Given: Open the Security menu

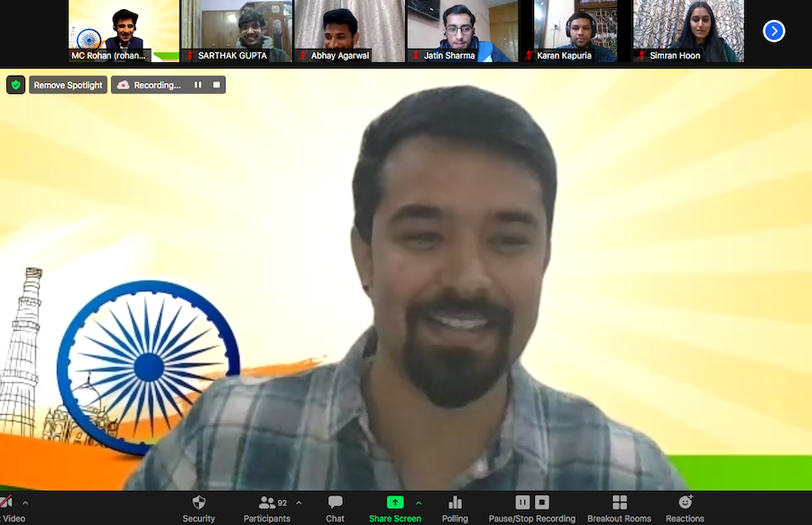Looking at the screenshot, I should pyautogui.click(x=198, y=509).
